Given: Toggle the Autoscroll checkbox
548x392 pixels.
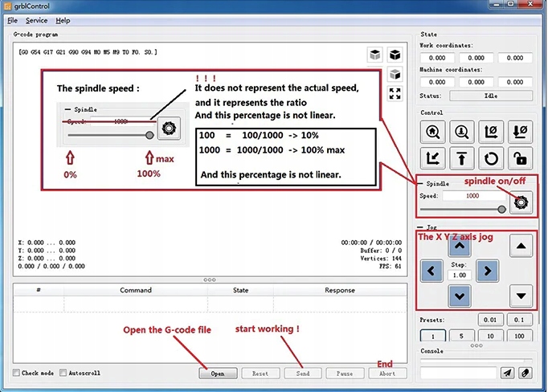Looking at the screenshot, I should click(63, 373).
